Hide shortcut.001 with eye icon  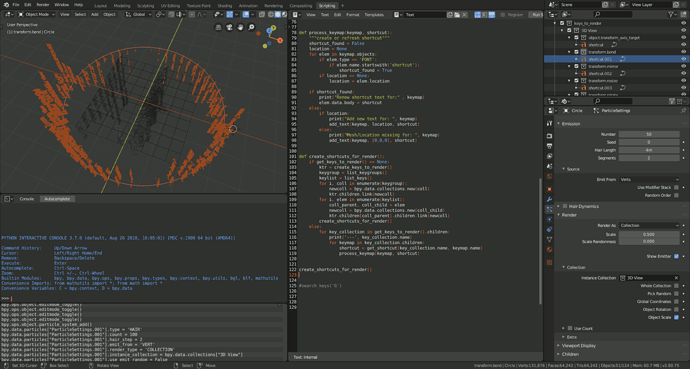683,59
